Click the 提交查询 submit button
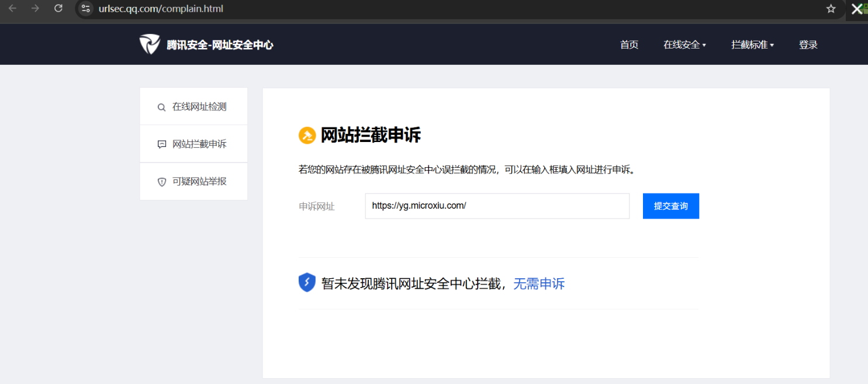868x384 pixels. (x=671, y=206)
